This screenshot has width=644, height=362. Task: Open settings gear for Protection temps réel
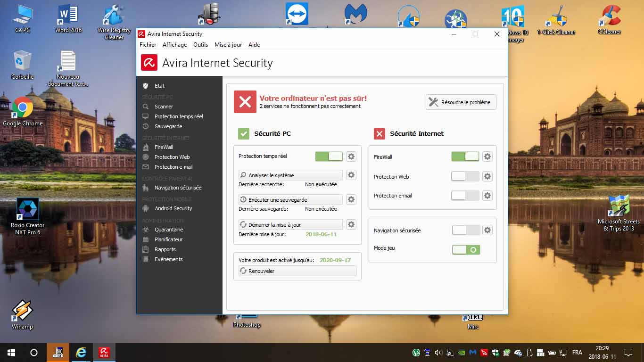pos(351,156)
